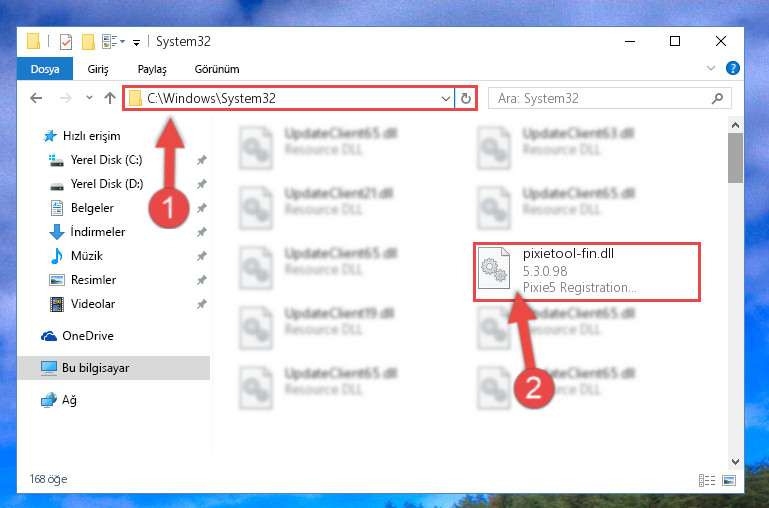Click the vertical scrollbar thumb
Viewport: 769px width, 508px height.
click(735, 158)
